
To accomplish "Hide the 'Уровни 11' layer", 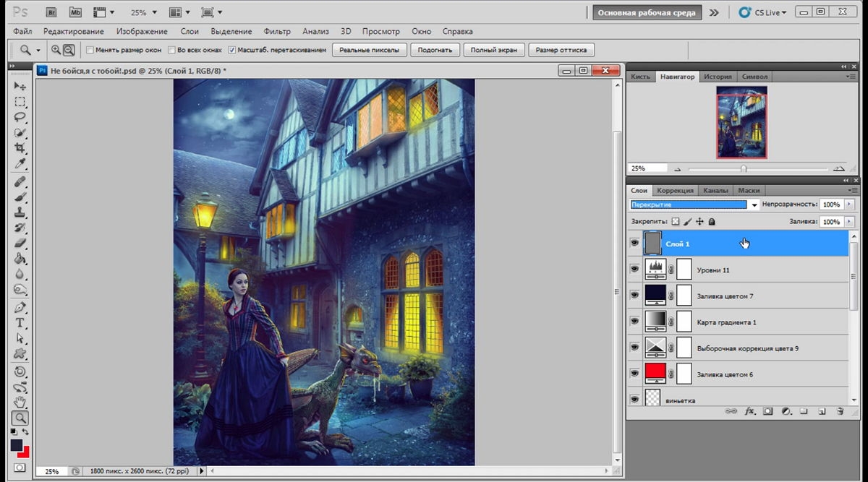I will click(x=634, y=270).
